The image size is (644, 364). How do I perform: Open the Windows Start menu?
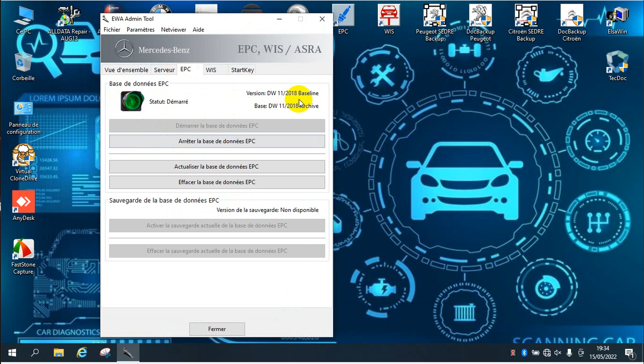[x=12, y=353]
